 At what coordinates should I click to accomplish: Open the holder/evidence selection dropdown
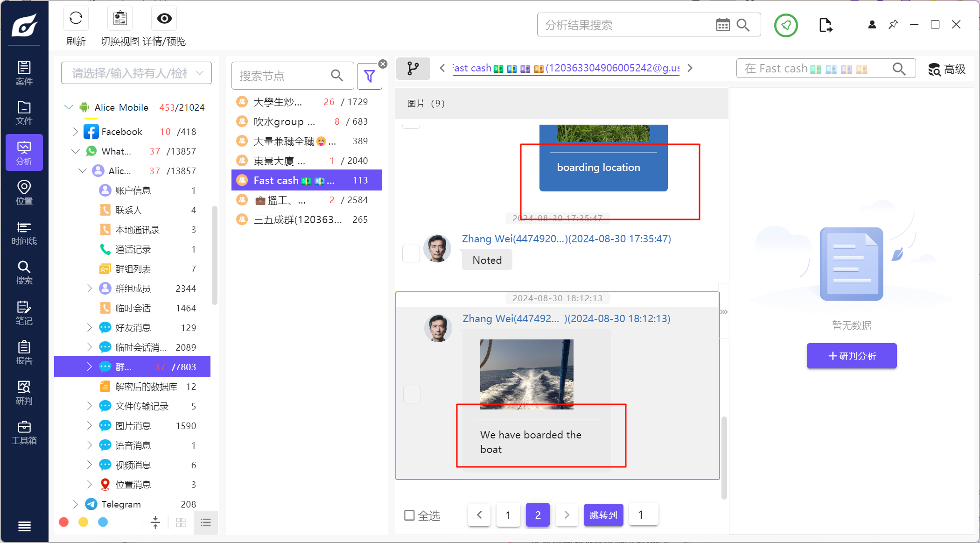[x=136, y=73]
